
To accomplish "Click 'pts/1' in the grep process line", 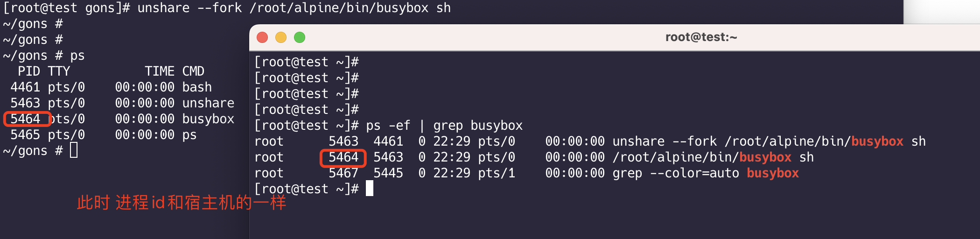I will (497, 173).
